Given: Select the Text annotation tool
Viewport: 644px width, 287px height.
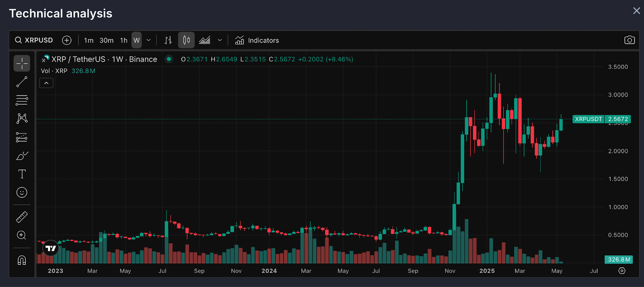Looking at the screenshot, I should coord(22,174).
